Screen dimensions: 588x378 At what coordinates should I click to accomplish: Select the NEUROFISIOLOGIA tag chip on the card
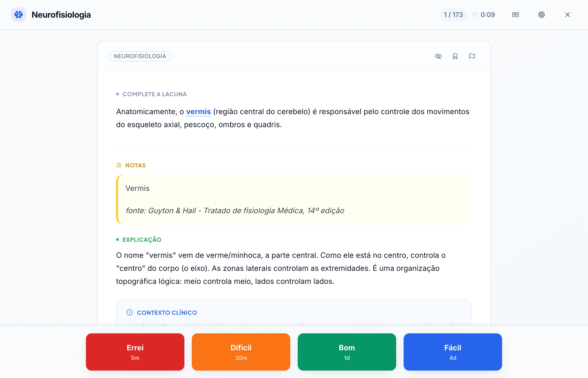[140, 56]
